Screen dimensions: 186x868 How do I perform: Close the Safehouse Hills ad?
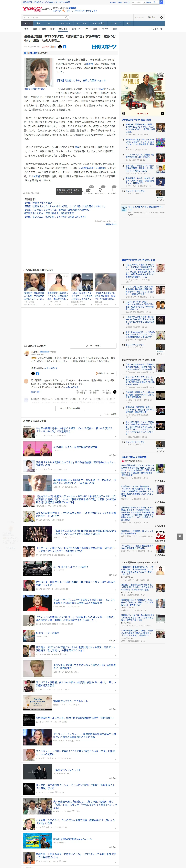tap(163, 73)
